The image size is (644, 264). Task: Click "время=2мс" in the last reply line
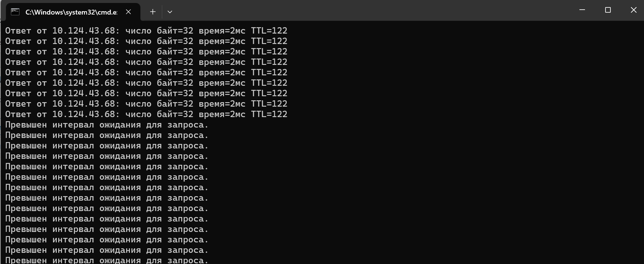pyautogui.click(x=222, y=114)
